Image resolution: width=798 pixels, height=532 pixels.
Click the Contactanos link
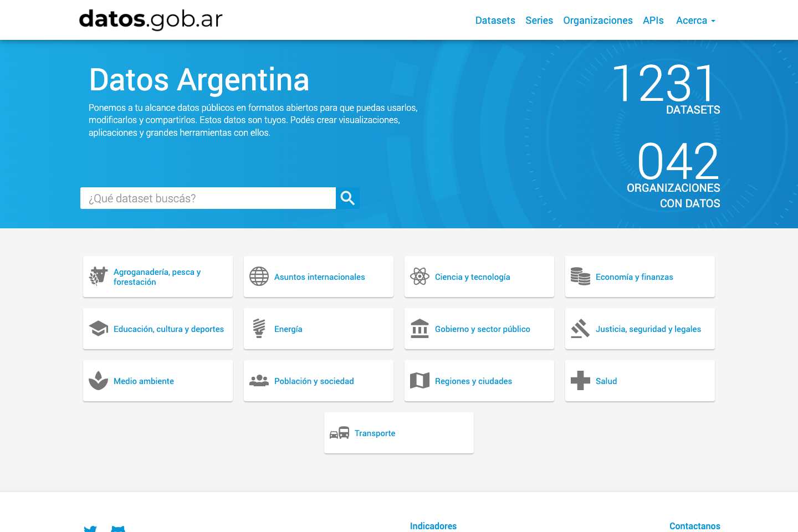694,526
